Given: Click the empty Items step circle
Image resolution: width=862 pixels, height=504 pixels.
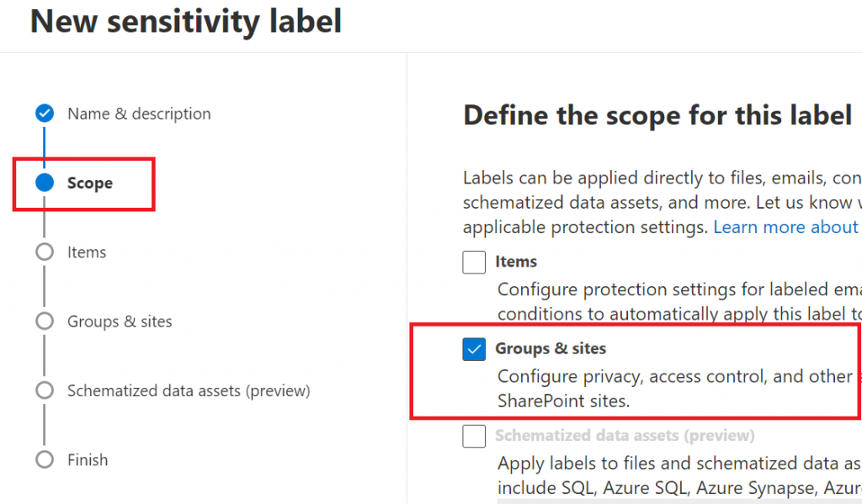Looking at the screenshot, I should [45, 252].
